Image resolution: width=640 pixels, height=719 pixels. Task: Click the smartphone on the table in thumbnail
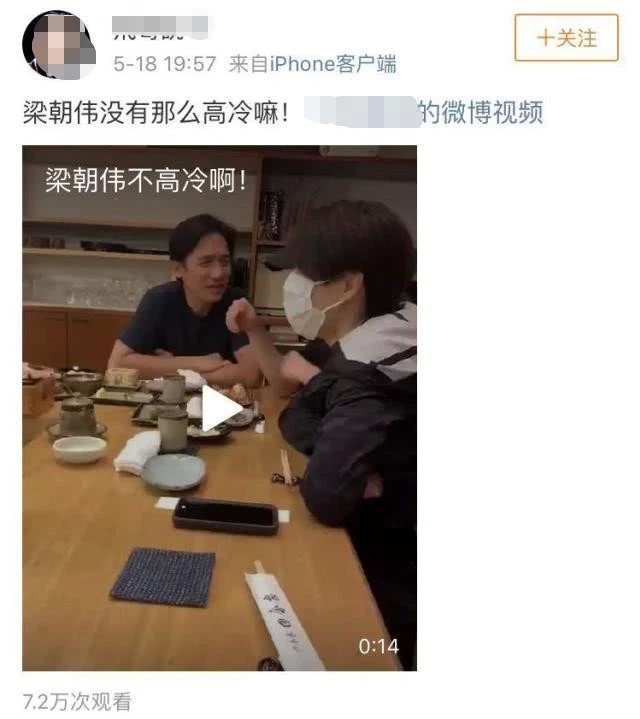point(226,516)
